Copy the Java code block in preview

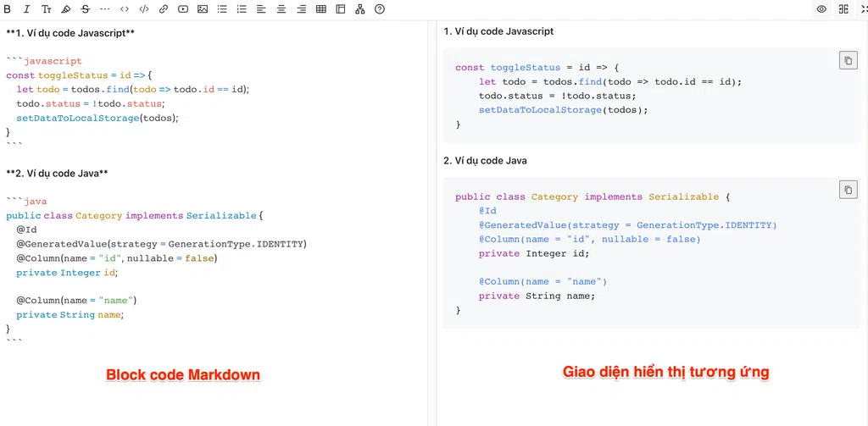click(x=848, y=190)
